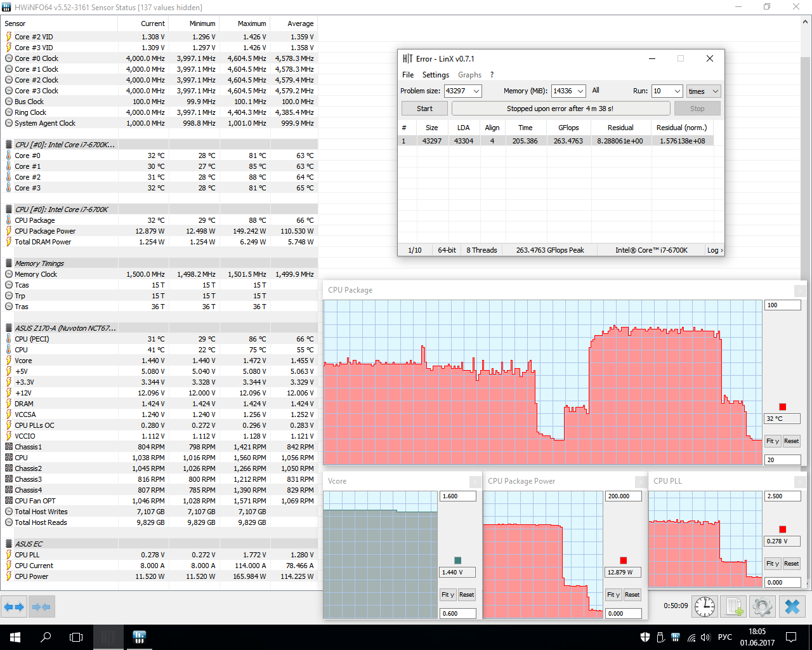812x650 pixels.
Task: Click the Start button in LinX
Action: [x=425, y=109]
